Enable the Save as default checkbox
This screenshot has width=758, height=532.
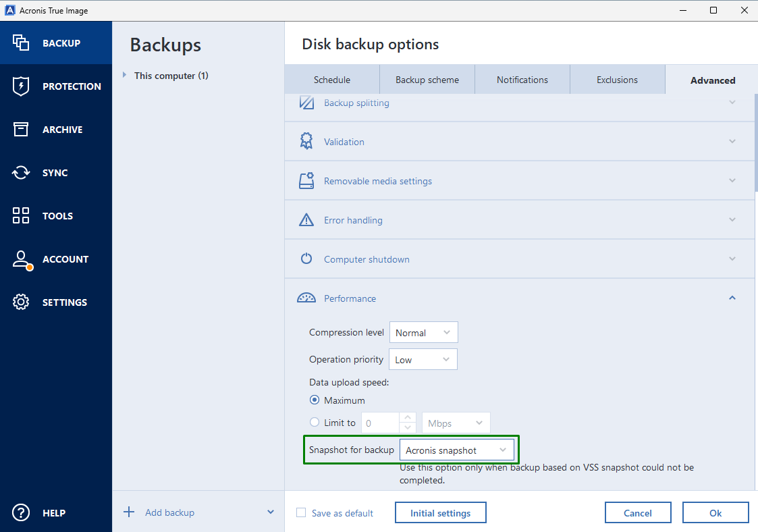pyautogui.click(x=300, y=513)
